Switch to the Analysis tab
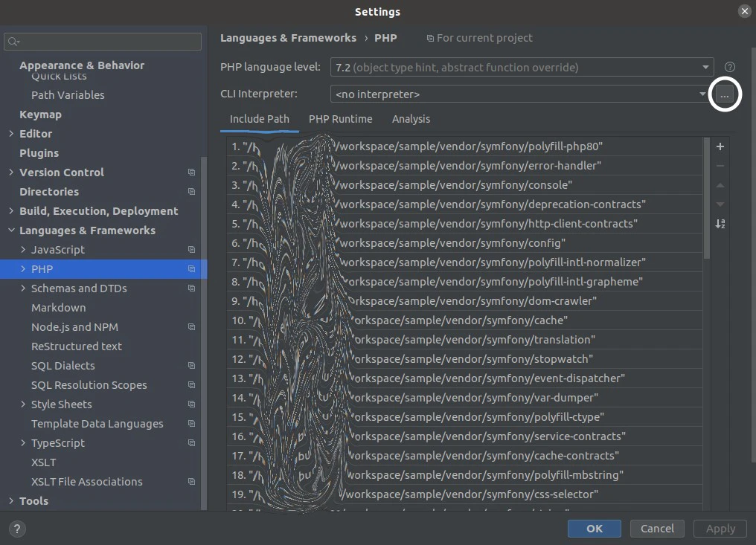Screen dimensions: 756x545 (x=411, y=119)
